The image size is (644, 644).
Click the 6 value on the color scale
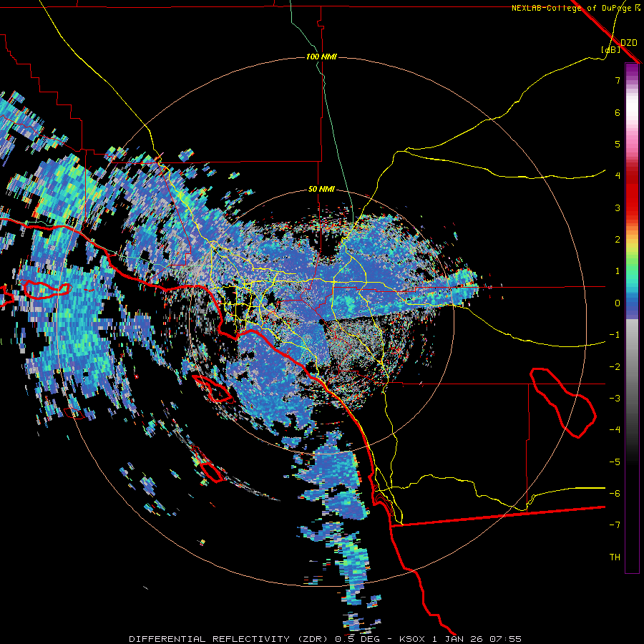click(x=618, y=112)
